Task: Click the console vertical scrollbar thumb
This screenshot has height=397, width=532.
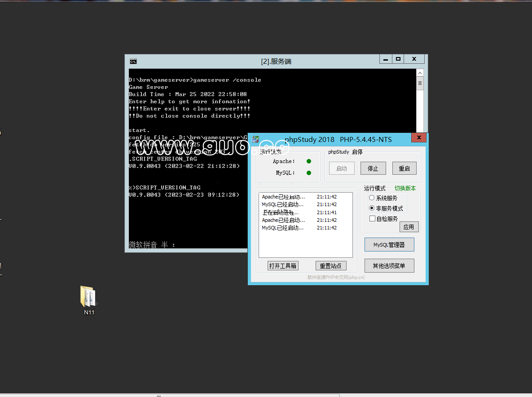Action: [420, 84]
